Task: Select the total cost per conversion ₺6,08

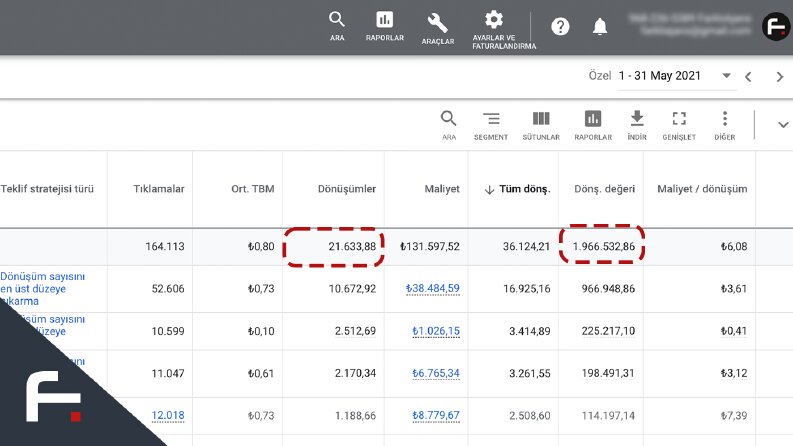Action: (x=734, y=247)
